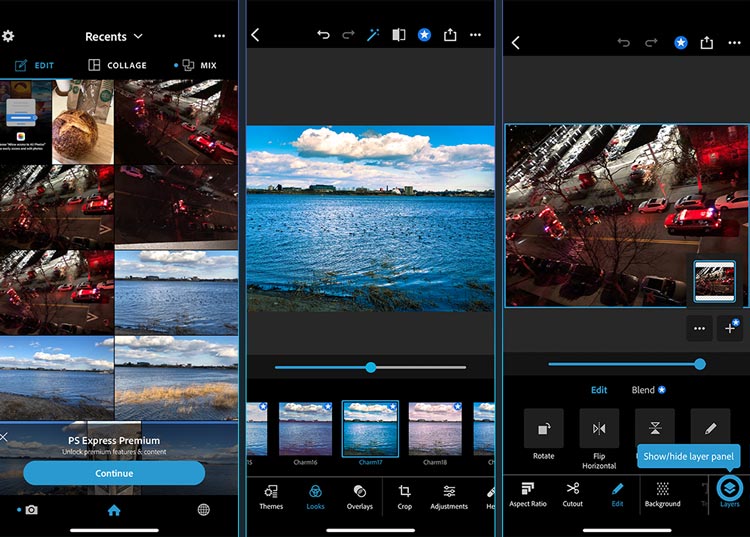Viewport: 750px width, 537px height.
Task: Open premium star in lake editor
Action: tap(424, 34)
